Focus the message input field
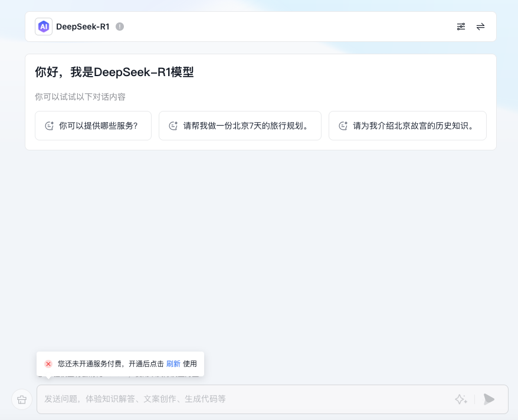Viewport: 518px width, 420px height. (273, 399)
